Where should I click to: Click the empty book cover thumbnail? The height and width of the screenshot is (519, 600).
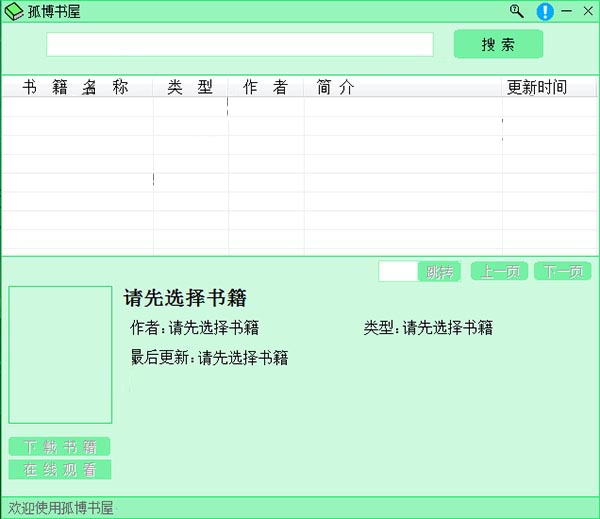tap(60, 355)
